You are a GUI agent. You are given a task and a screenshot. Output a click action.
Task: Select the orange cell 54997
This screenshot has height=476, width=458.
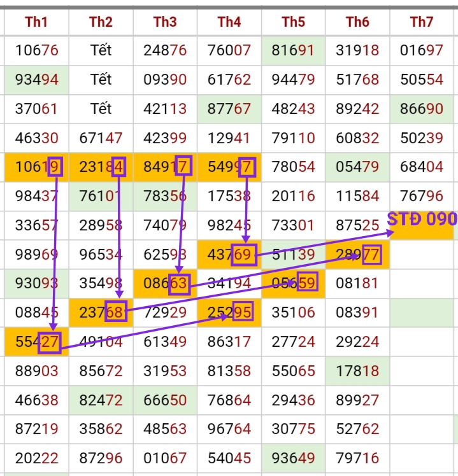229,167
